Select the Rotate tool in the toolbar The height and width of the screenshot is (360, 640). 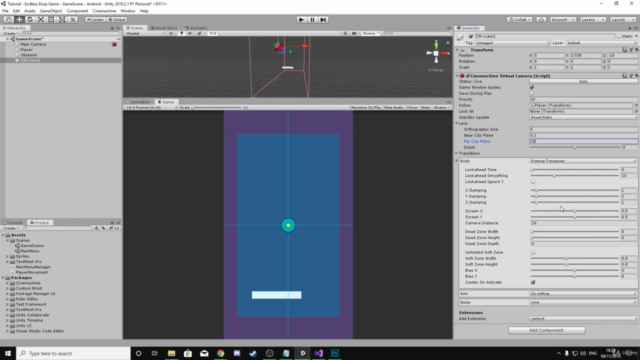tap(30, 20)
